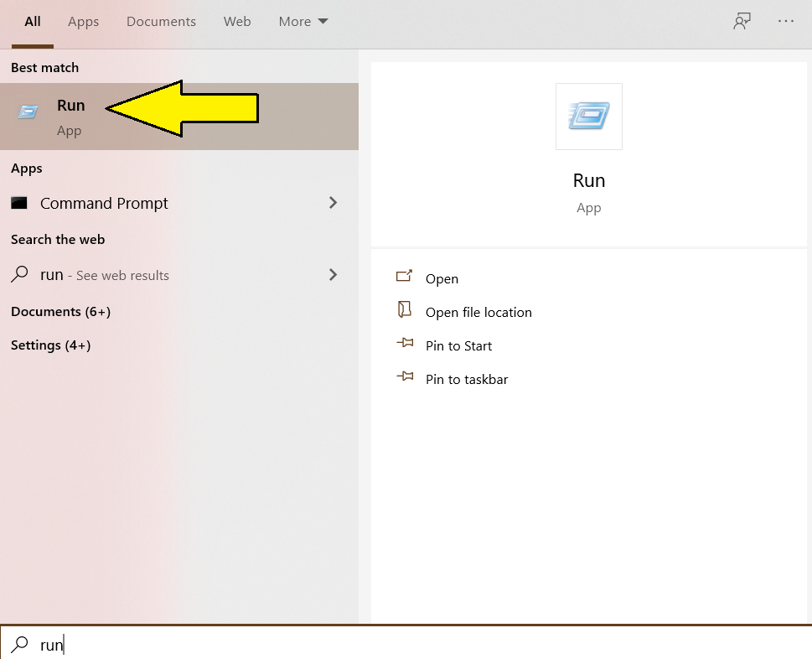Expand Command Prompt result chevron

coord(333,203)
